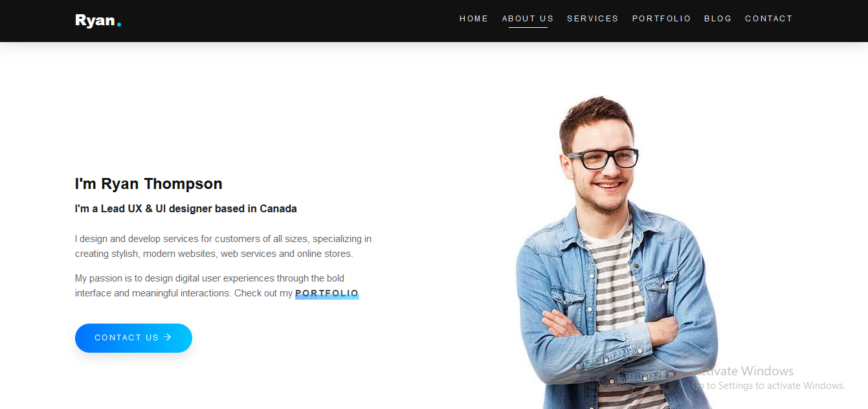Click the portrait photo of Ryan

point(616,253)
